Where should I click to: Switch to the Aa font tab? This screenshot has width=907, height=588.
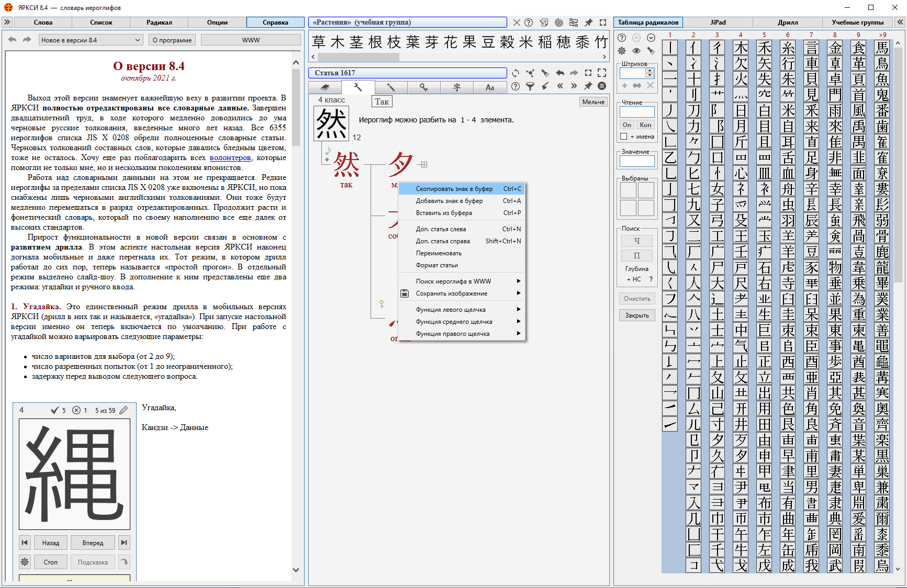[x=490, y=87]
